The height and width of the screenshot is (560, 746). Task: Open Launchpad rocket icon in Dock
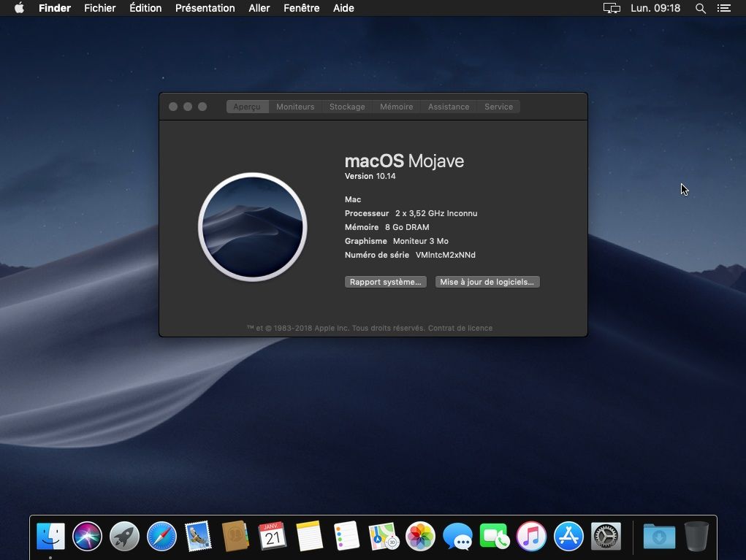(x=124, y=536)
